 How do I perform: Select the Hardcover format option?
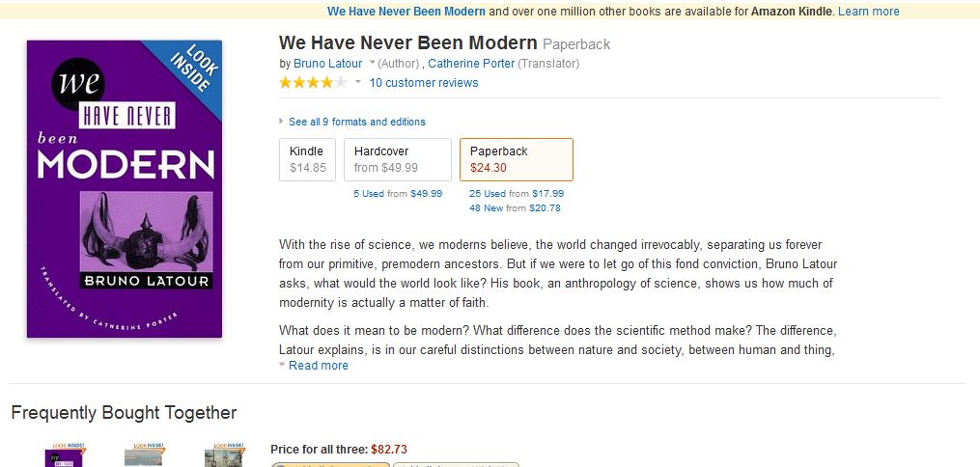point(398,159)
